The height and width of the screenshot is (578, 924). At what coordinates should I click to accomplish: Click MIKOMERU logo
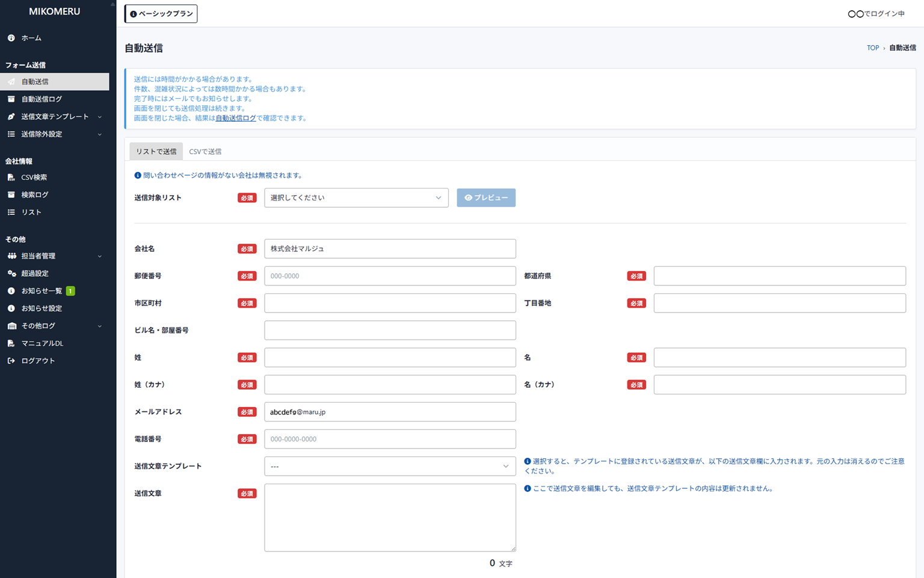tap(54, 11)
